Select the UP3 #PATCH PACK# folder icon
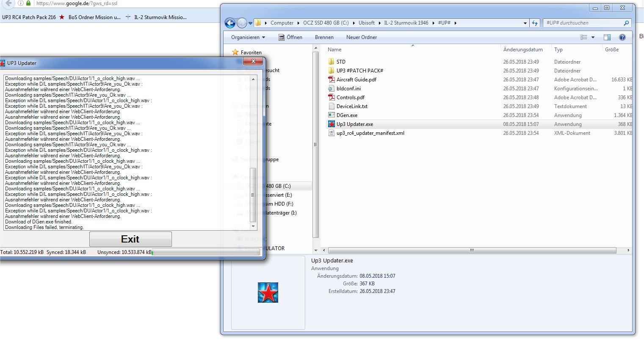Viewport: 644px width, 343px height. [x=332, y=71]
